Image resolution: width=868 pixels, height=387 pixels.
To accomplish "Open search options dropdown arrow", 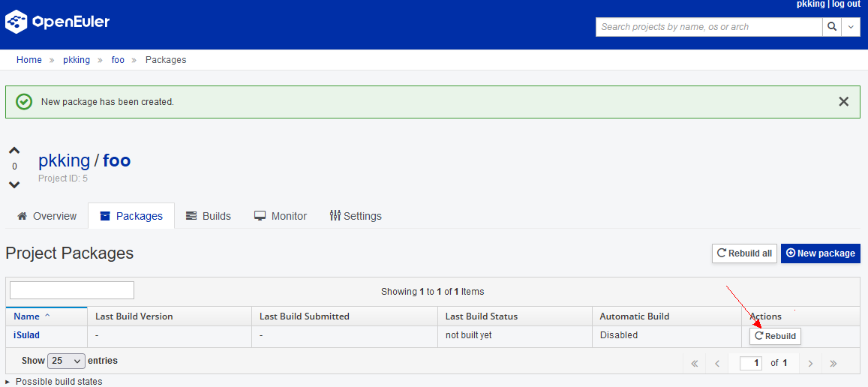I will [x=851, y=27].
